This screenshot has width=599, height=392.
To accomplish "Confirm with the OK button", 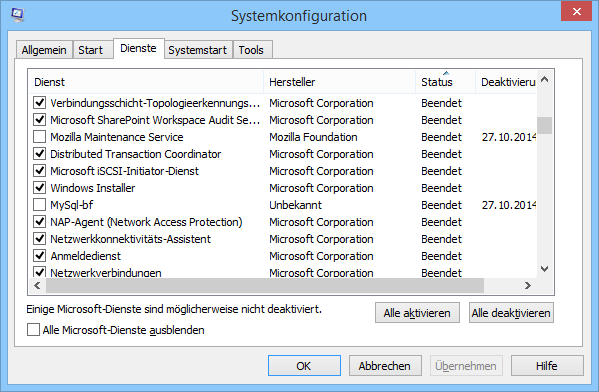I will (304, 366).
